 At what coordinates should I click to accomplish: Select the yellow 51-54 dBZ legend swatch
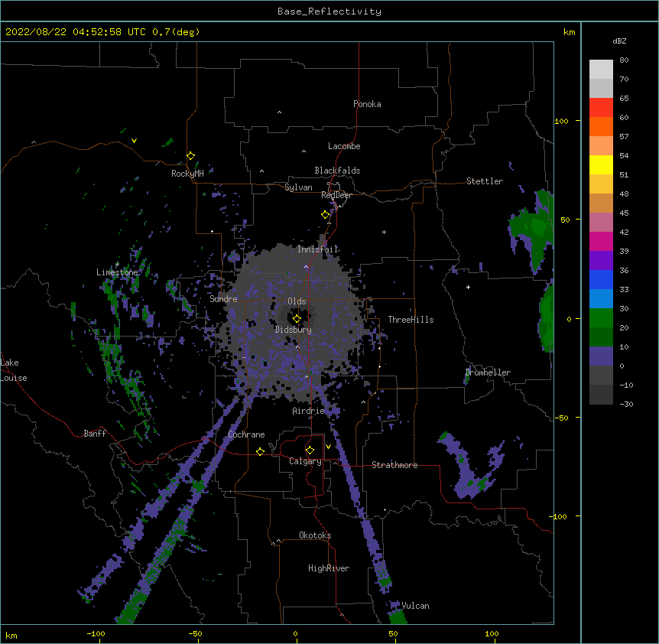tap(601, 164)
